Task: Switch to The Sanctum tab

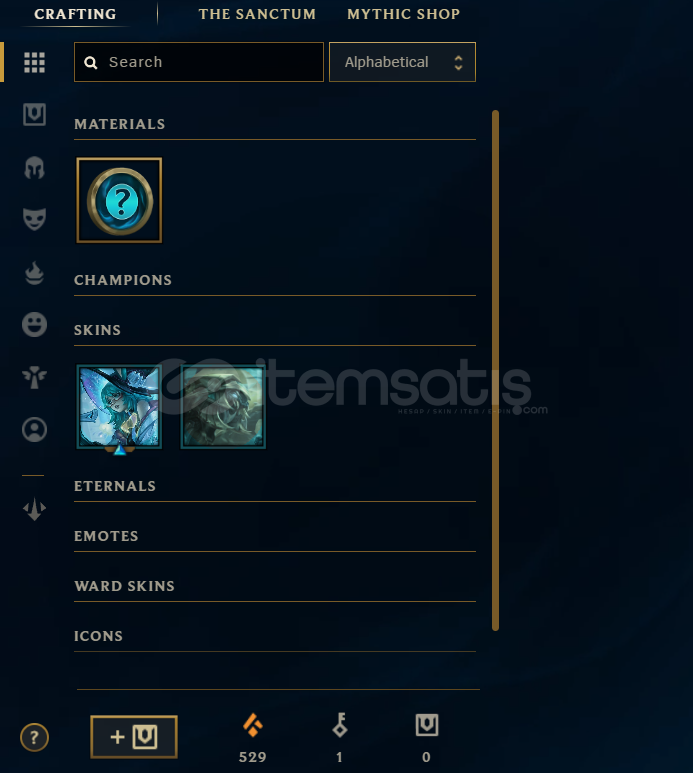Action: pyautogui.click(x=257, y=14)
